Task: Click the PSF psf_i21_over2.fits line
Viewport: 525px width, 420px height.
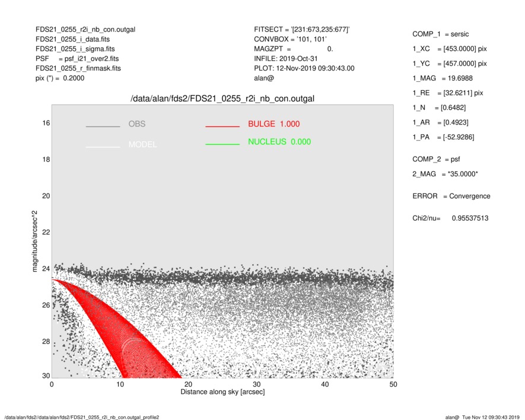Action: 77,59
